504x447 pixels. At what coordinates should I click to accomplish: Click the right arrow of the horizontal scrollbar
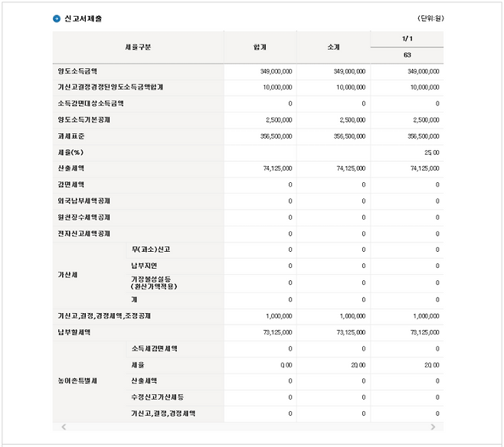tap(433, 426)
